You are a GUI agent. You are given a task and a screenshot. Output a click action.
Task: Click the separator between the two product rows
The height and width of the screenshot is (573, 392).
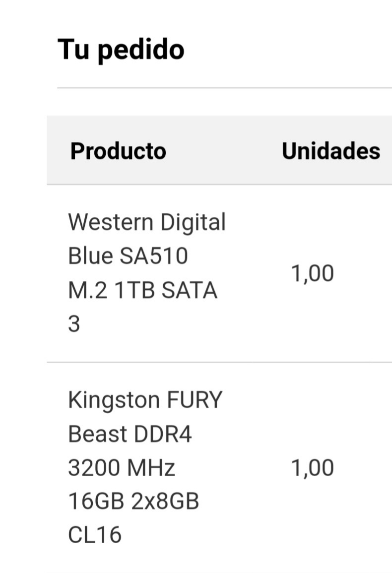point(219,362)
